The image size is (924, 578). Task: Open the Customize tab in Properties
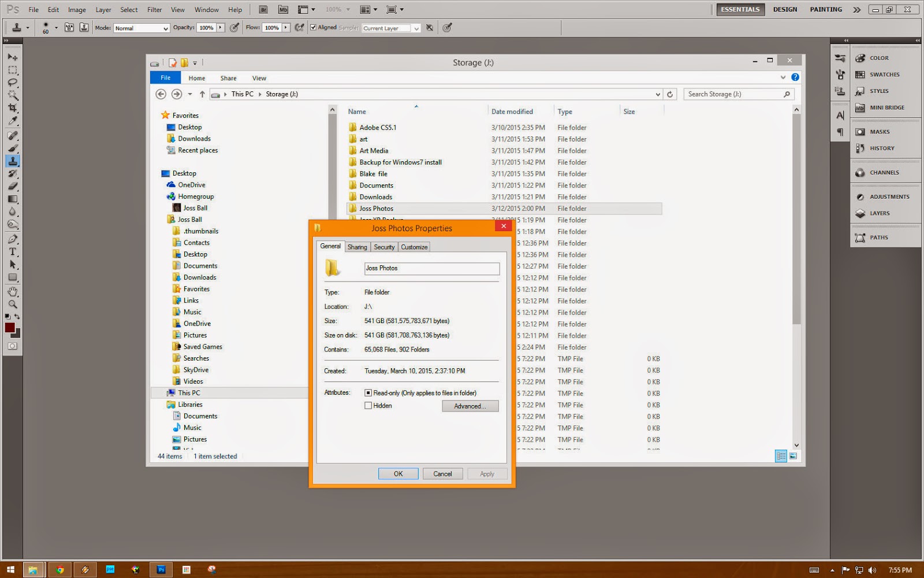click(414, 247)
